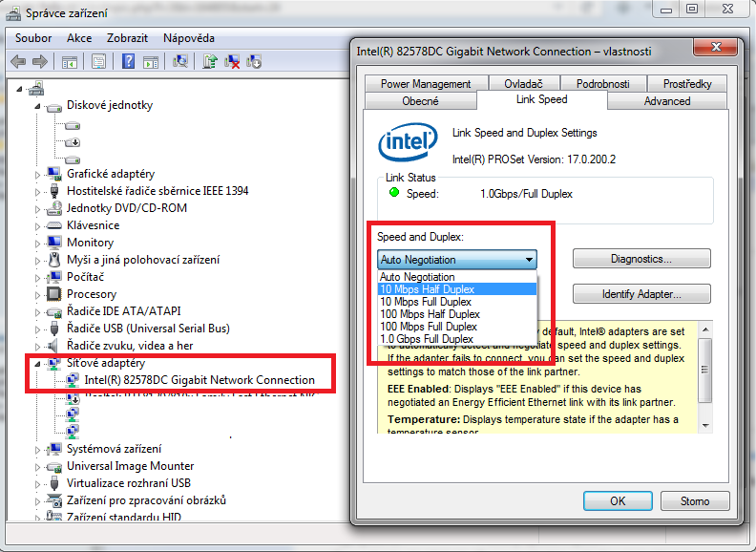Switch to the Advanced tab
Image resolution: width=756 pixels, height=552 pixels.
[x=666, y=100]
